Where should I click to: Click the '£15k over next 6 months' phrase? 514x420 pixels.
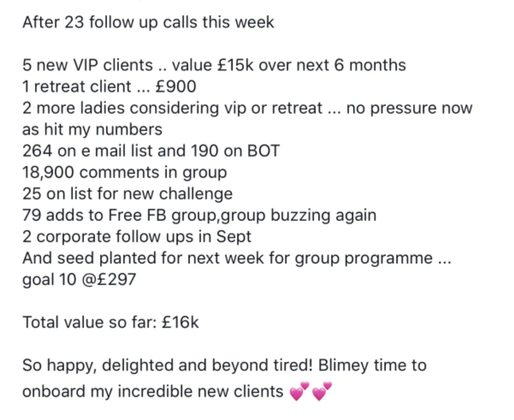pos(311,65)
